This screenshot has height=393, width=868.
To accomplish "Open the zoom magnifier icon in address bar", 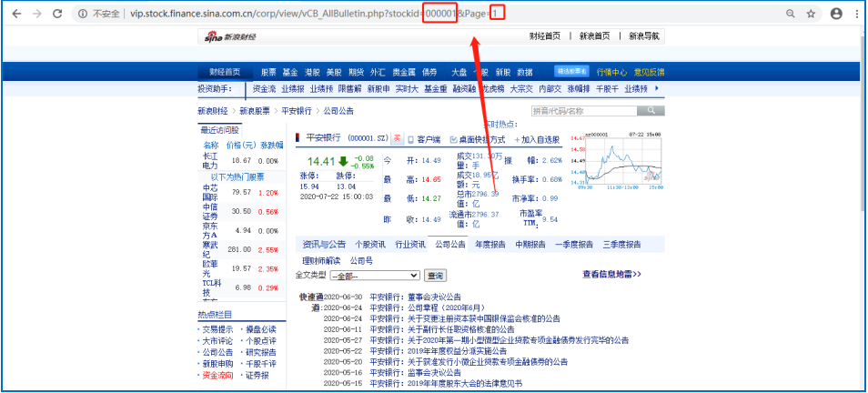I will [791, 14].
